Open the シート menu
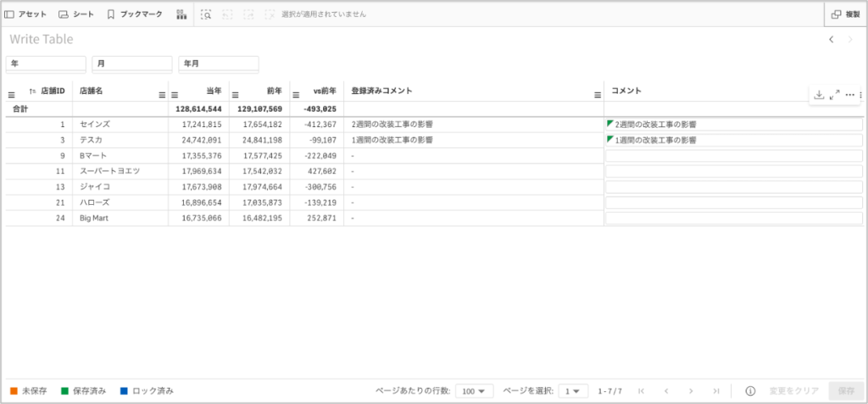Image resolution: width=868 pixels, height=404 pixels. coord(76,14)
